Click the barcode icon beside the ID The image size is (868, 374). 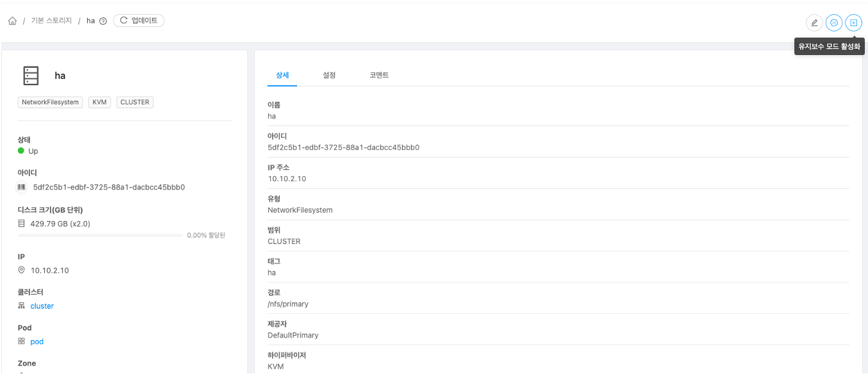[22, 187]
